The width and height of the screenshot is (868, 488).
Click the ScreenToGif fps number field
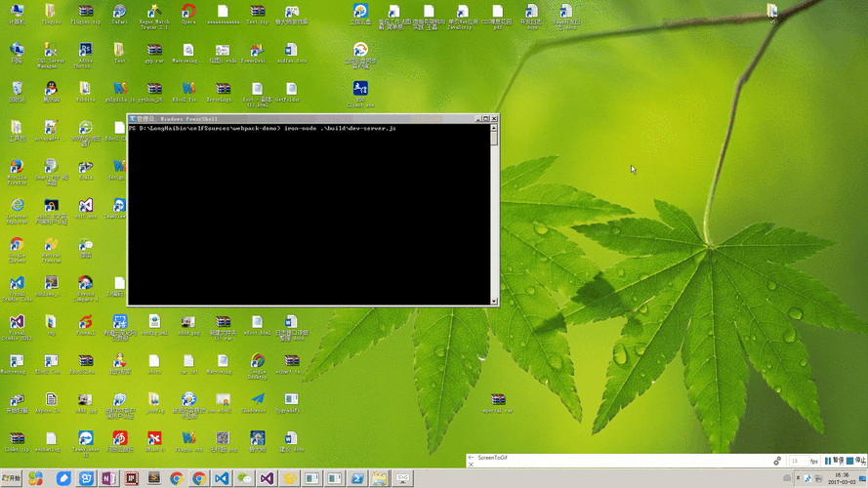(x=797, y=461)
